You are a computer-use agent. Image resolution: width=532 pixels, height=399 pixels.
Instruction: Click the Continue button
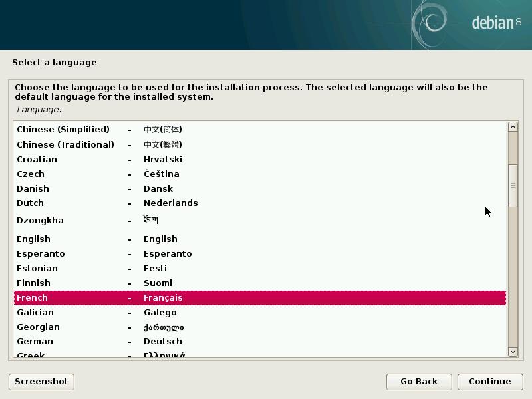pos(489,381)
